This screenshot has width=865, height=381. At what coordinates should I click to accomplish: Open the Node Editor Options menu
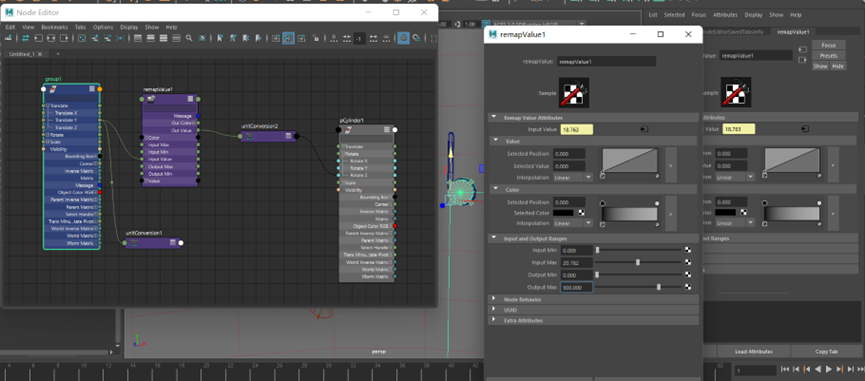pos(103,27)
